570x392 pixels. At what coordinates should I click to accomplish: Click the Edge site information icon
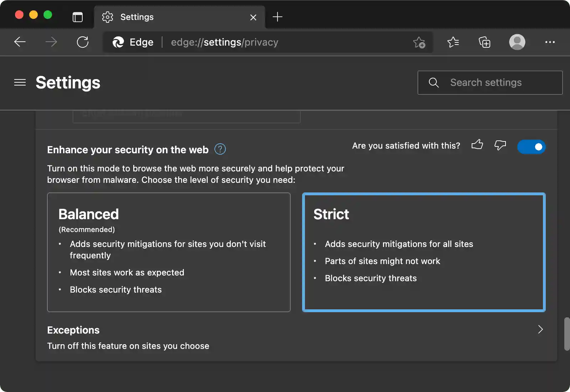point(119,42)
